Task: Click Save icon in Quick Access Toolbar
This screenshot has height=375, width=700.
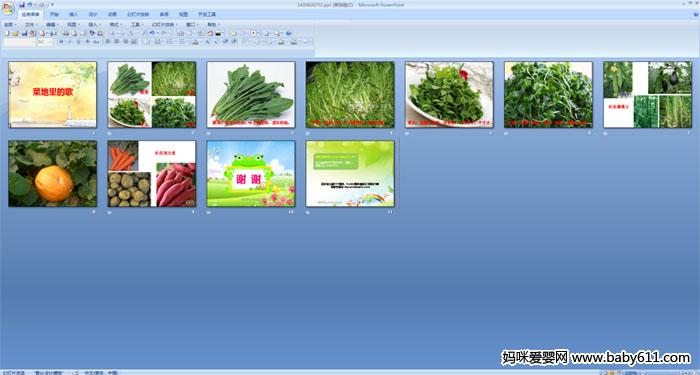Action: pos(22,4)
